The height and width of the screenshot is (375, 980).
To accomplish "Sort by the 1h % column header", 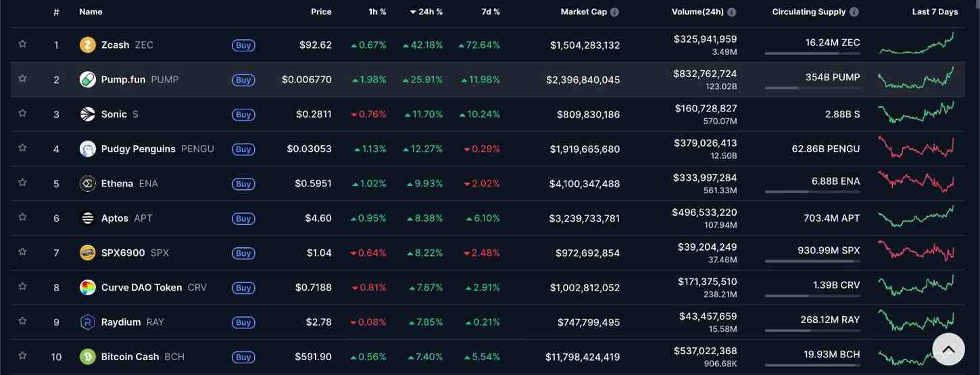I will [x=377, y=12].
